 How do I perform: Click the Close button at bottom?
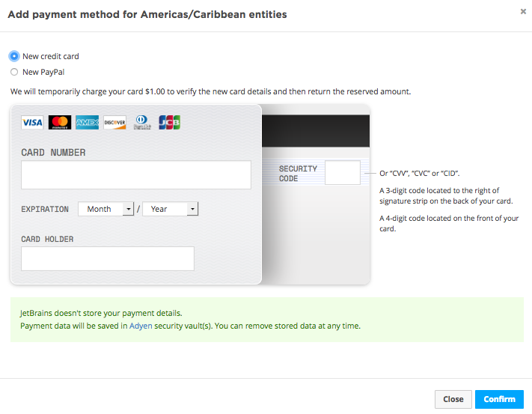(x=453, y=399)
